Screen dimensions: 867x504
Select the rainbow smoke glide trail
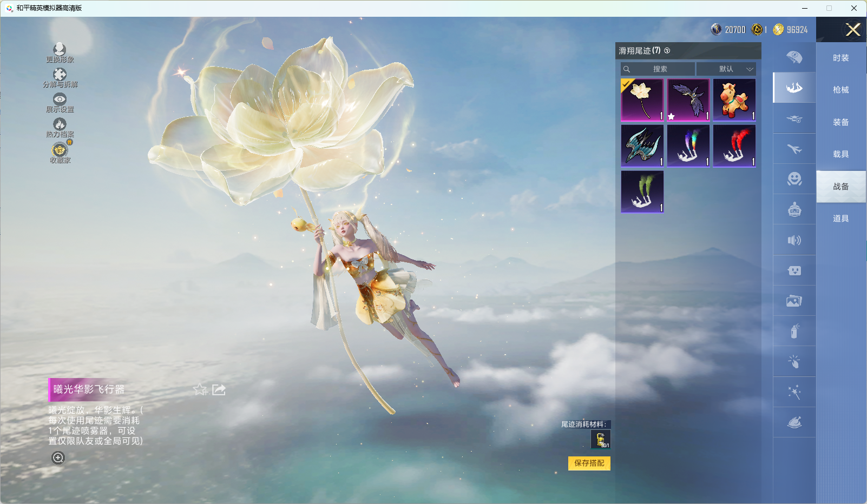pyautogui.click(x=688, y=146)
